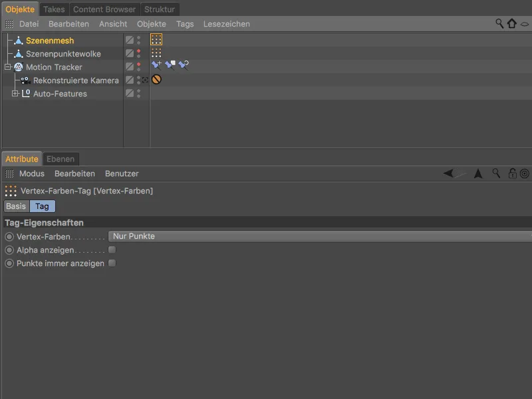Select the Vertex-Farben tag on Szenenpunktewolke
This screenshot has width=532, height=399.
(156, 53)
